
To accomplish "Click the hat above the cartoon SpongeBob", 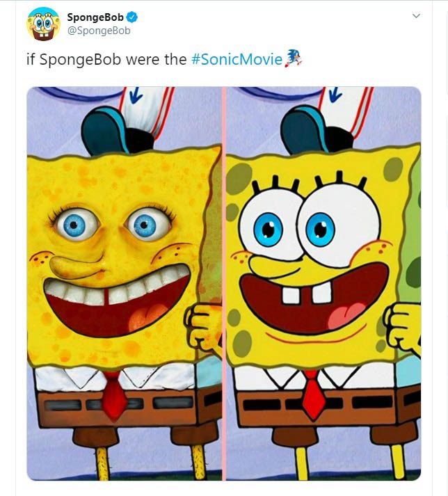I will point(321,125).
